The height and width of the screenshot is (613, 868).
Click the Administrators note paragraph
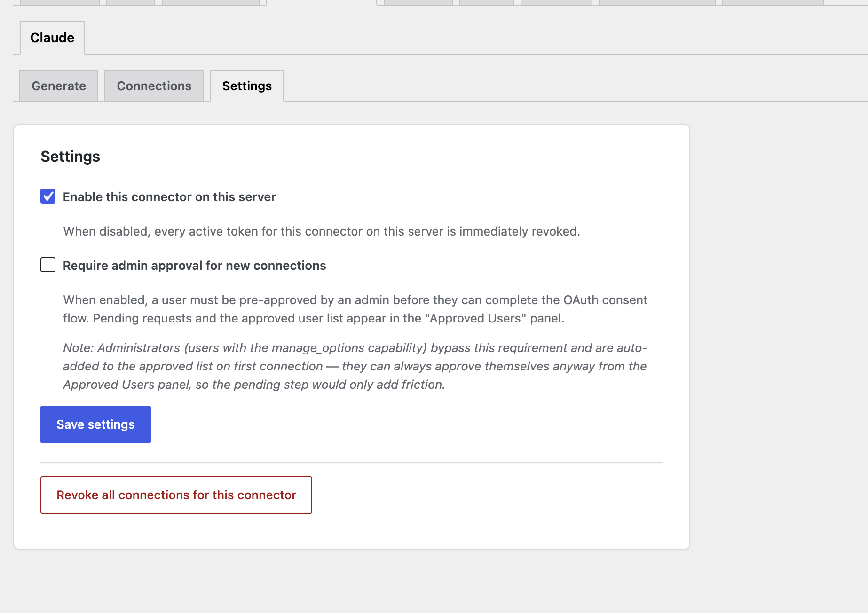click(x=355, y=366)
